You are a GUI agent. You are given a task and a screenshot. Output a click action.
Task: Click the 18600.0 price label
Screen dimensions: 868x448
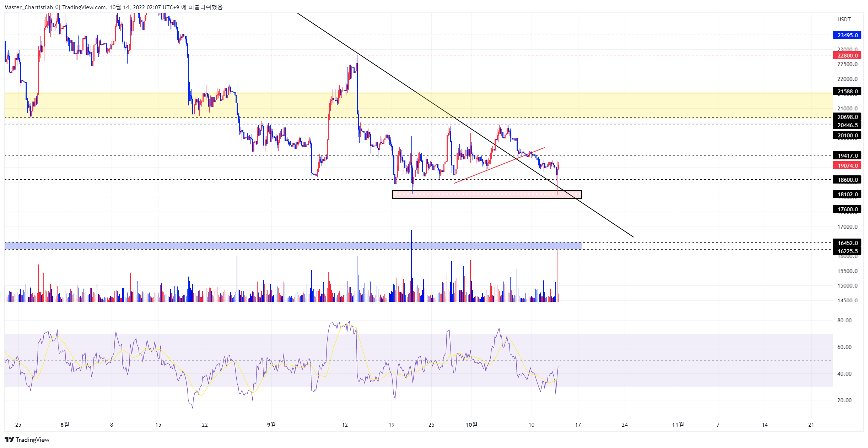[x=847, y=180]
